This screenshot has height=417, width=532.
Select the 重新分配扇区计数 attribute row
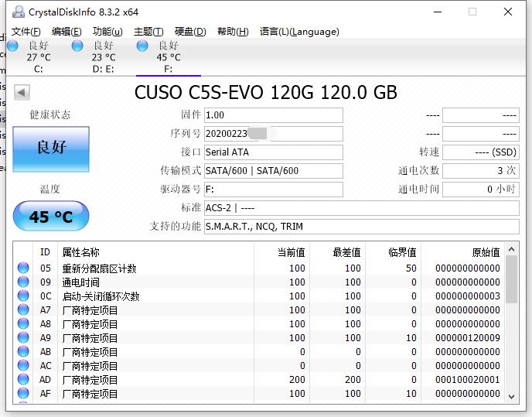click(x=259, y=268)
